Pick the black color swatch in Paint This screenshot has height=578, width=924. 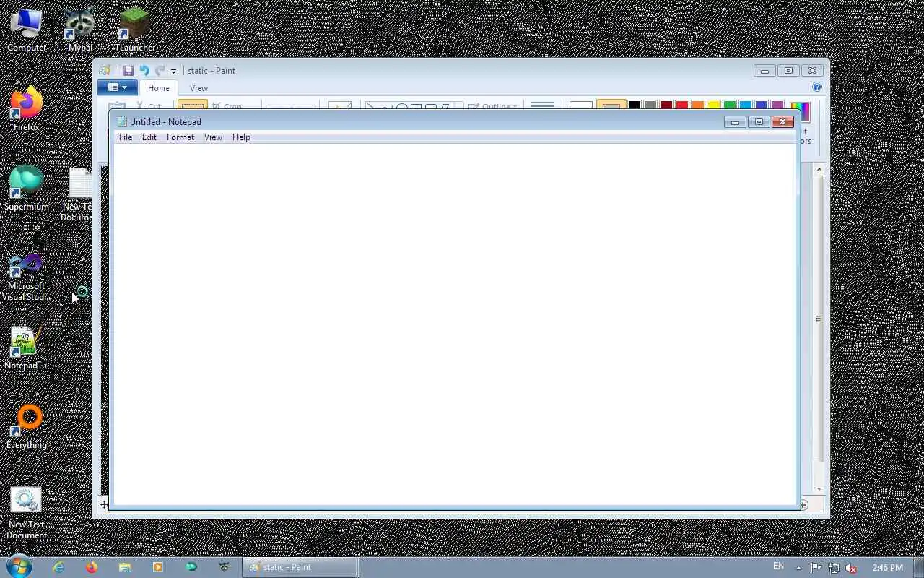tap(634, 105)
